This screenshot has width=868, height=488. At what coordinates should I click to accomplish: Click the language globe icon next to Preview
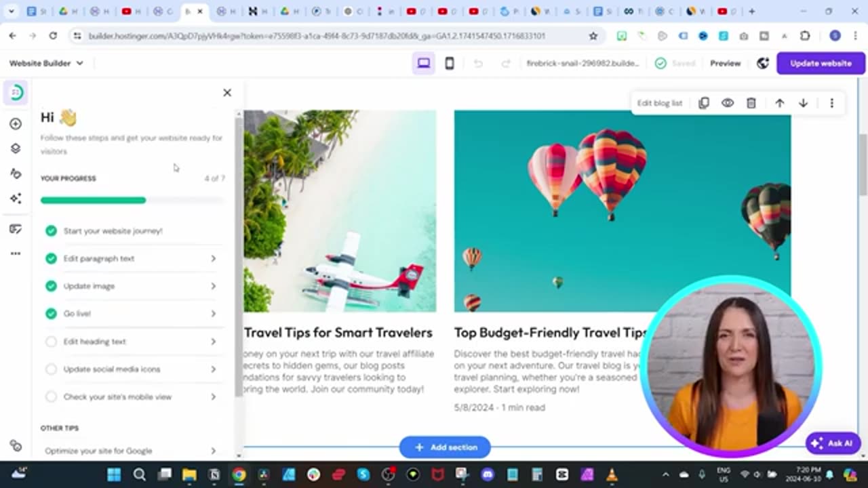[763, 63]
